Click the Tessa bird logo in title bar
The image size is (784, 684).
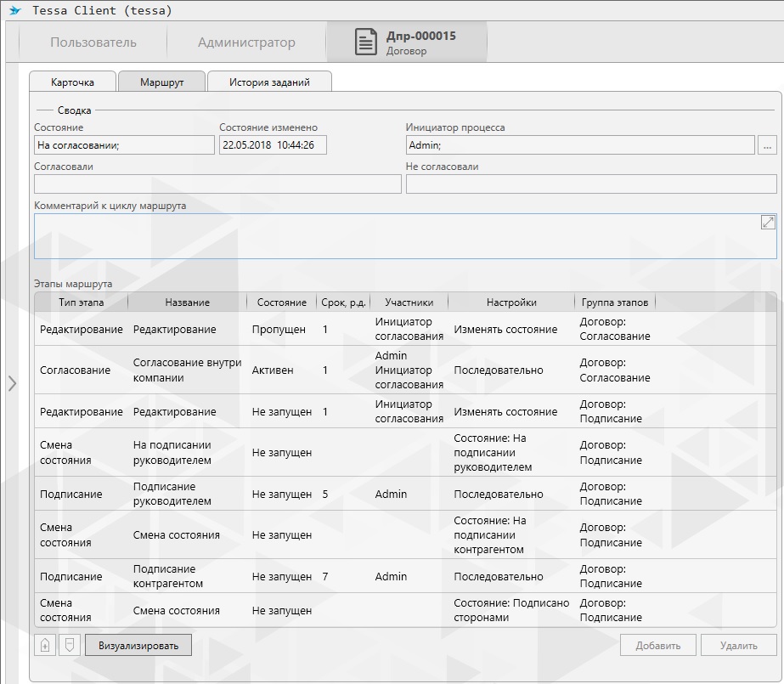[x=15, y=11]
